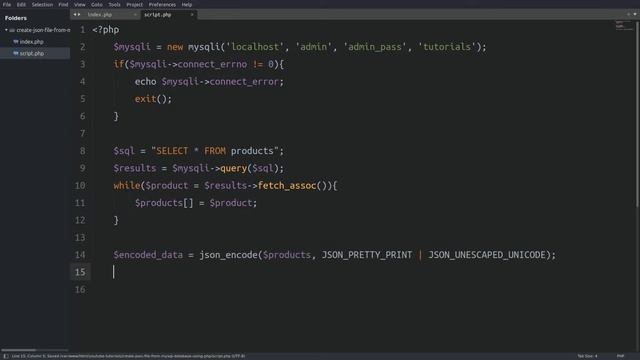Click line number 16 in the gutter
Screen dimensions: 640x360
80,290
